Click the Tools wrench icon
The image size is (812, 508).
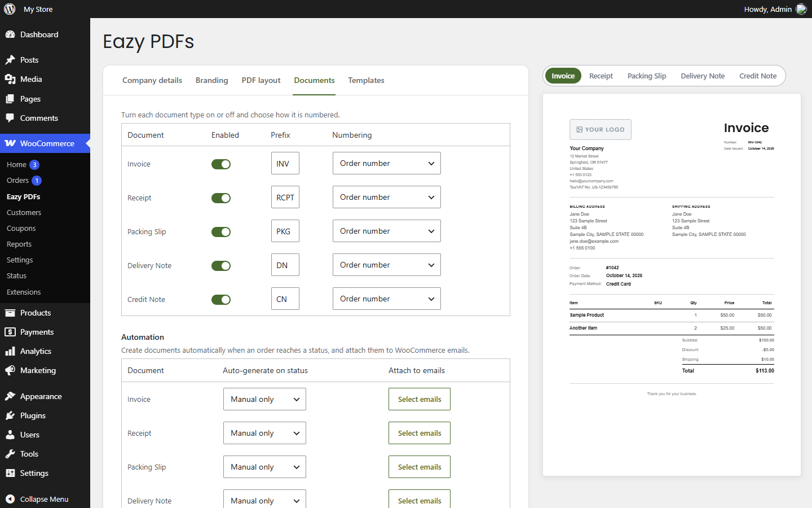click(x=10, y=454)
